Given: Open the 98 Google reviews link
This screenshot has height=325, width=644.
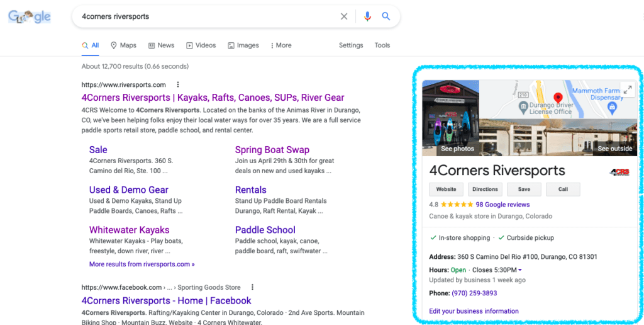Looking at the screenshot, I should [x=502, y=205].
